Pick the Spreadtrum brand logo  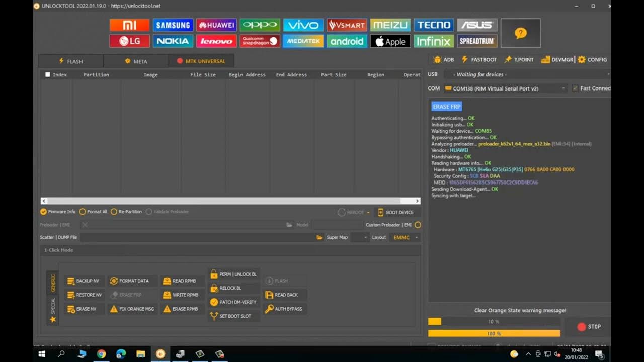tap(477, 41)
